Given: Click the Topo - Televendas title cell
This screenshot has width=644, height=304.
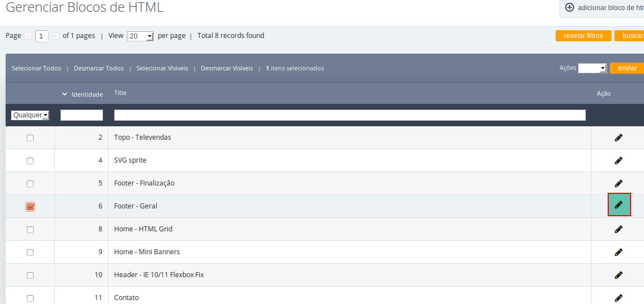Looking at the screenshot, I should [143, 137].
